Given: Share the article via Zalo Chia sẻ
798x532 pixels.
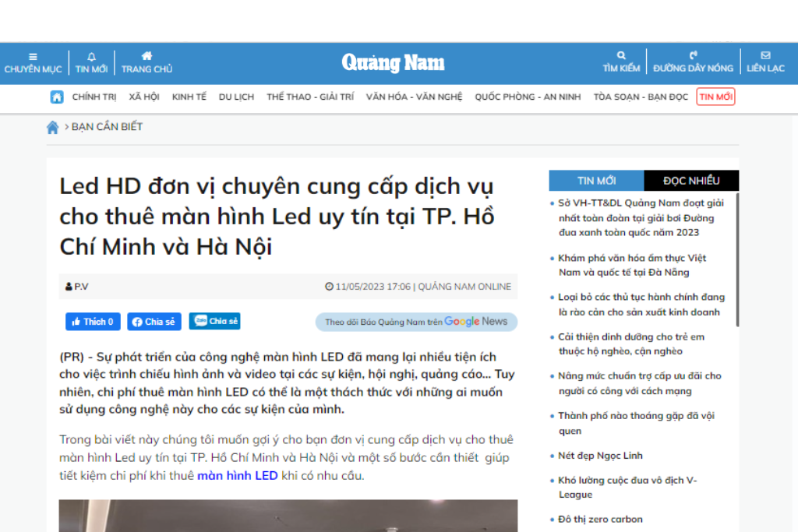Looking at the screenshot, I should (x=214, y=321).
